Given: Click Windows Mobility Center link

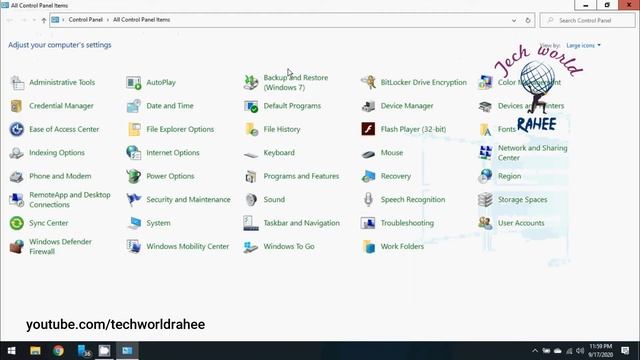Looking at the screenshot, I should pyautogui.click(x=187, y=247).
